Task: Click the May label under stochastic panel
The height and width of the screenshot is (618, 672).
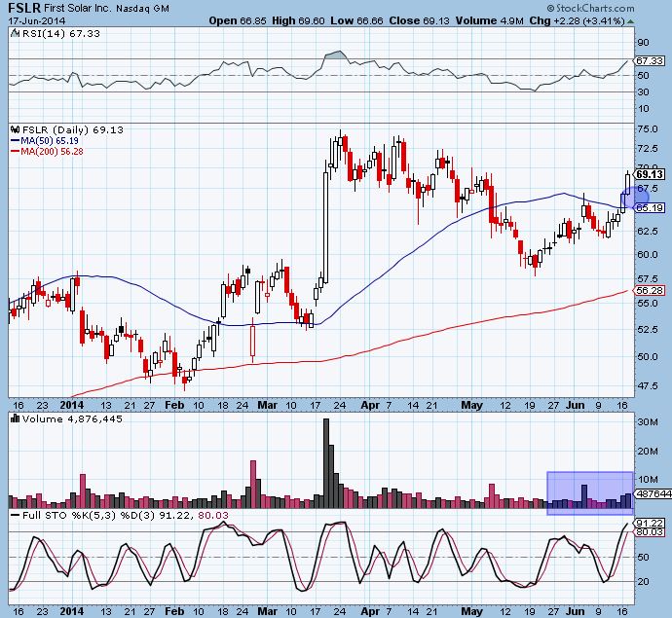Action: pos(471,611)
